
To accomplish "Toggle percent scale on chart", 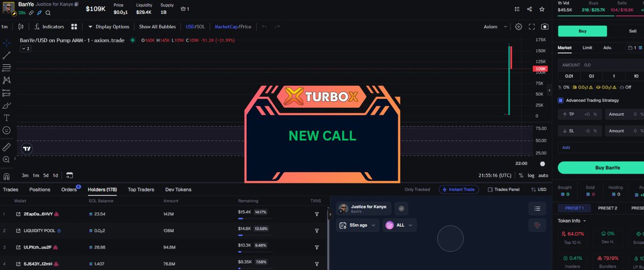I will [521, 175].
